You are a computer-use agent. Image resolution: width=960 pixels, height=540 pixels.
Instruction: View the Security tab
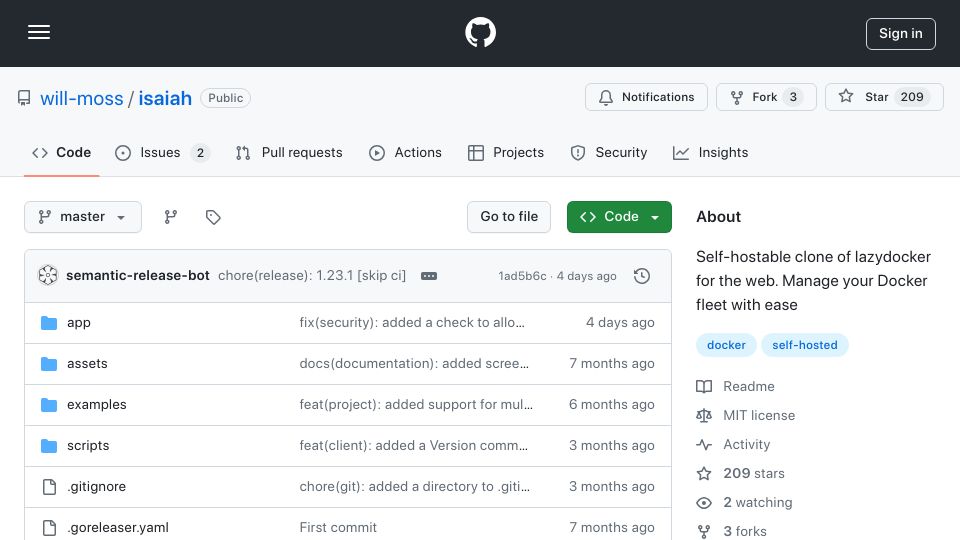[x=608, y=152]
